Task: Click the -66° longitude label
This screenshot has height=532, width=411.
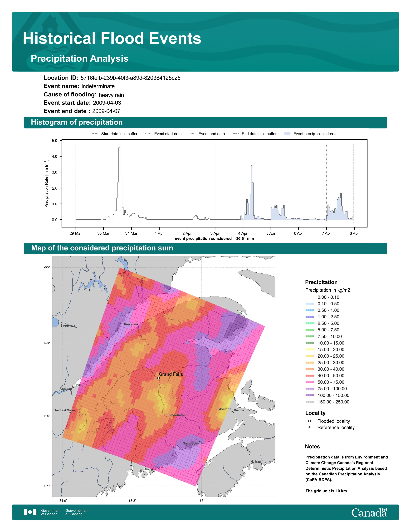Action: [202, 501]
